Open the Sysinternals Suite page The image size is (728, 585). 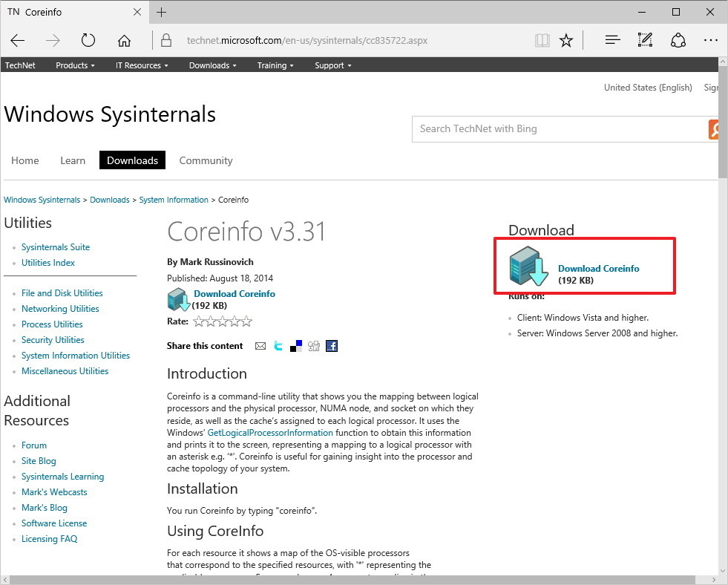(55, 247)
